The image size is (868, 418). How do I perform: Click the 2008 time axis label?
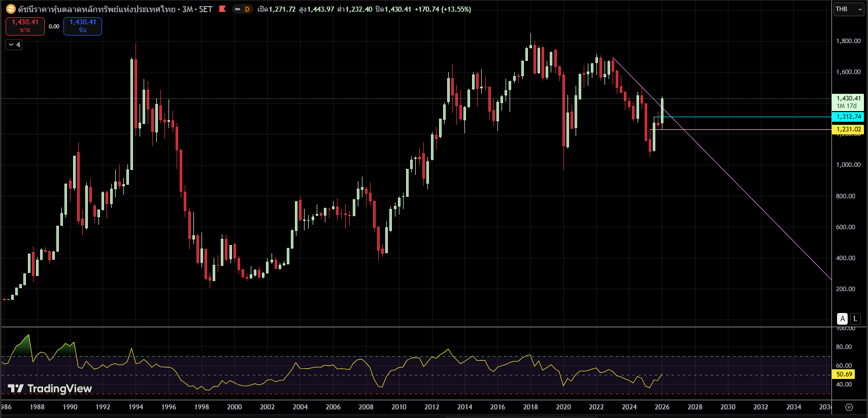click(366, 407)
